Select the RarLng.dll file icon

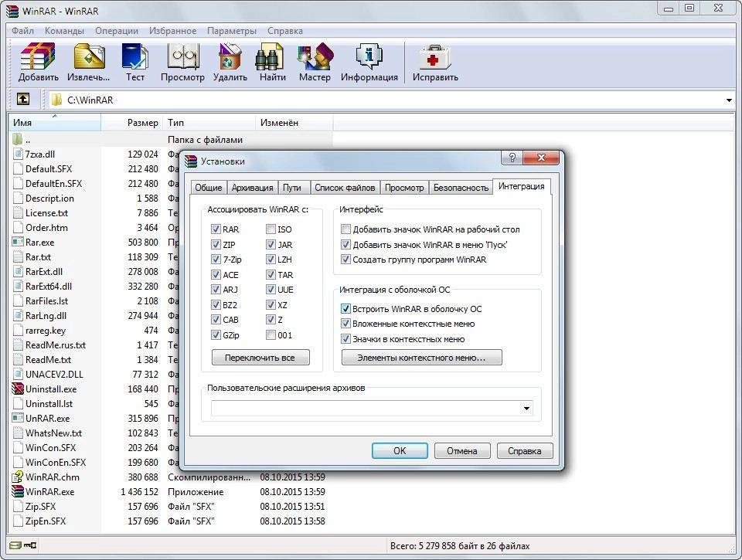click(x=18, y=315)
